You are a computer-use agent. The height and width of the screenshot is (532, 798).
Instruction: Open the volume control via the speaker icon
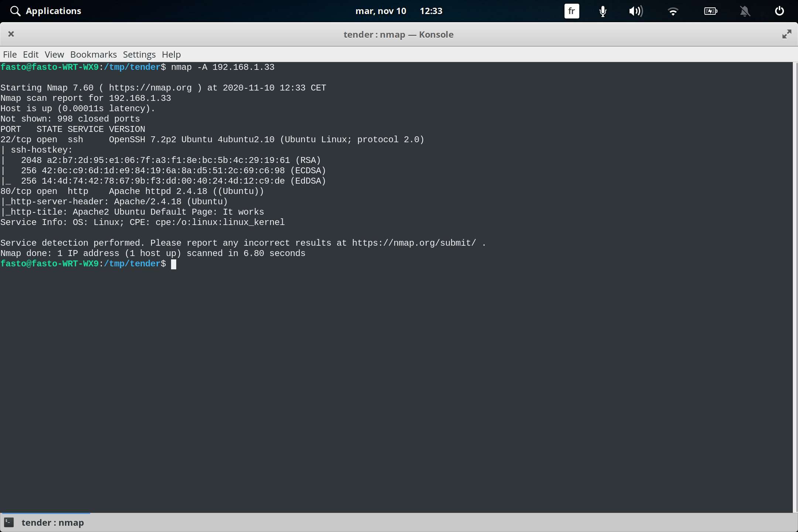636,11
